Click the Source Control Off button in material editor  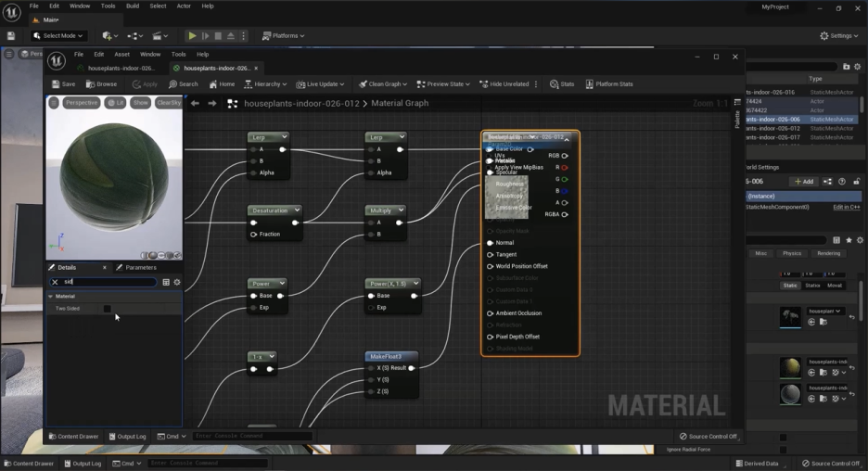click(708, 436)
